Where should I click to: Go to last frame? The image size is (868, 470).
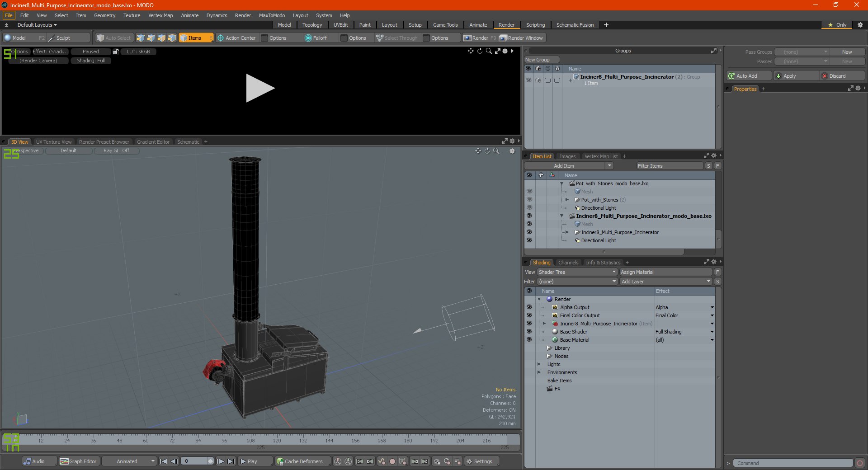pyautogui.click(x=231, y=461)
